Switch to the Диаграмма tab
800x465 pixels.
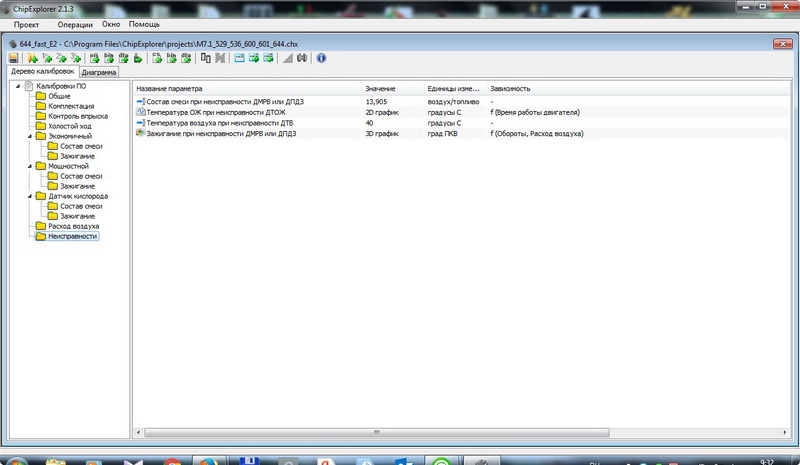(99, 73)
